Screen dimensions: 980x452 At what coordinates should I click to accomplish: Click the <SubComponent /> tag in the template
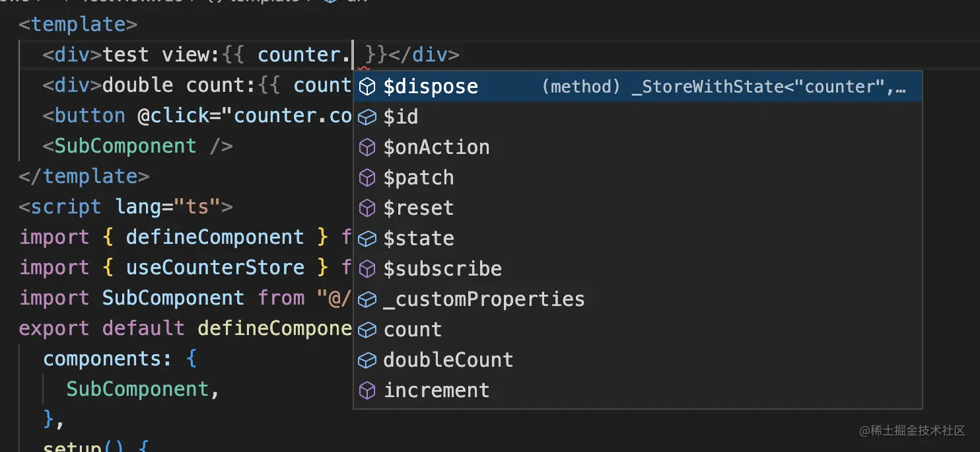[x=137, y=146]
